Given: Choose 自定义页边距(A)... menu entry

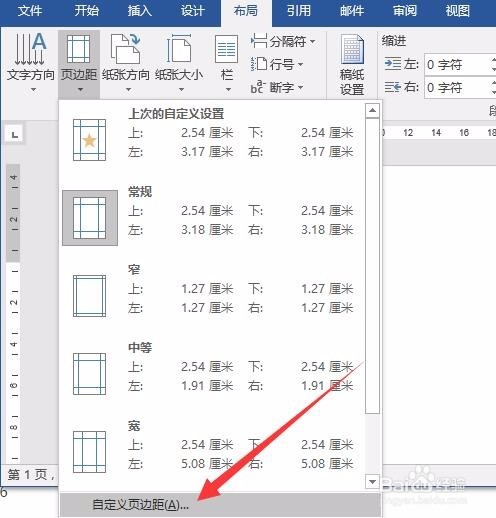Looking at the screenshot, I should click(x=220, y=505).
